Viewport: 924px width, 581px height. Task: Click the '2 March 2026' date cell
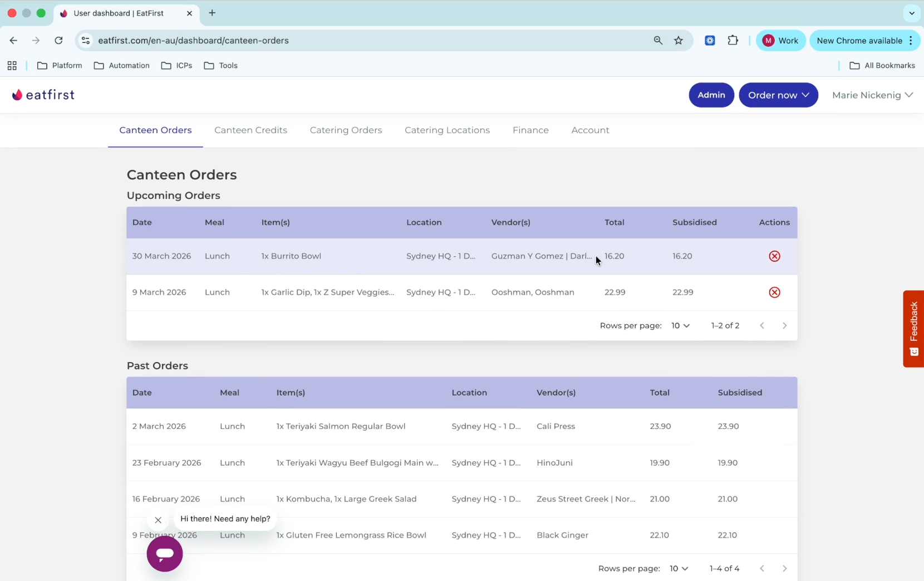[x=159, y=427]
